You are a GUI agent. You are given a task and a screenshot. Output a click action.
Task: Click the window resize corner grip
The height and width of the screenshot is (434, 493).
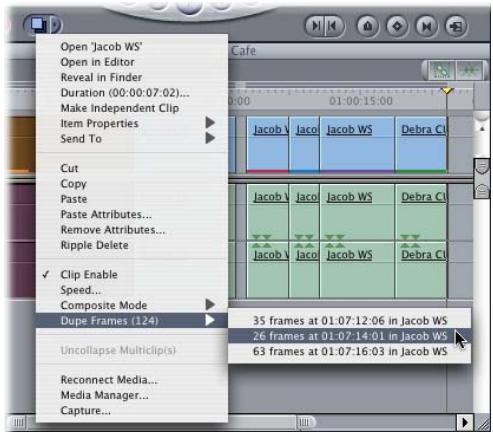[483, 423]
